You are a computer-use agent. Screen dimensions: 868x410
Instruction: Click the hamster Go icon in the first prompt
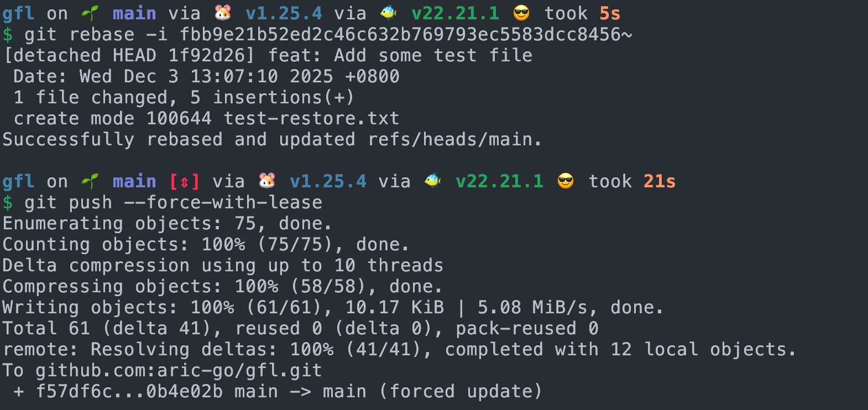(x=223, y=13)
